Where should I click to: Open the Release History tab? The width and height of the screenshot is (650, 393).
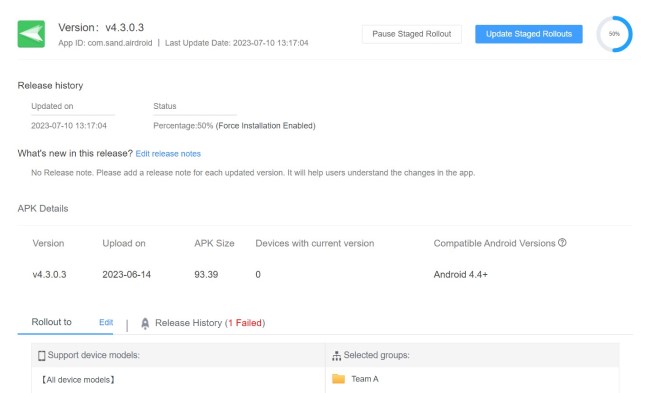coord(188,323)
